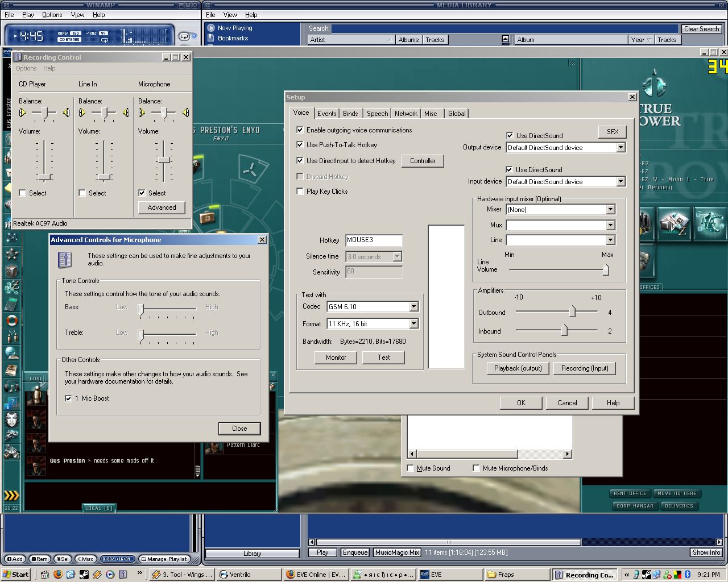
Task: Click the EVE five-stars sidebar icon
Action: (11, 254)
